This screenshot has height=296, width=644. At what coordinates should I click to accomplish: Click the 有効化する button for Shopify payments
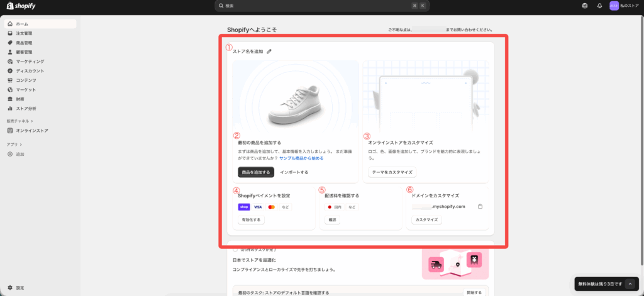[251, 220]
